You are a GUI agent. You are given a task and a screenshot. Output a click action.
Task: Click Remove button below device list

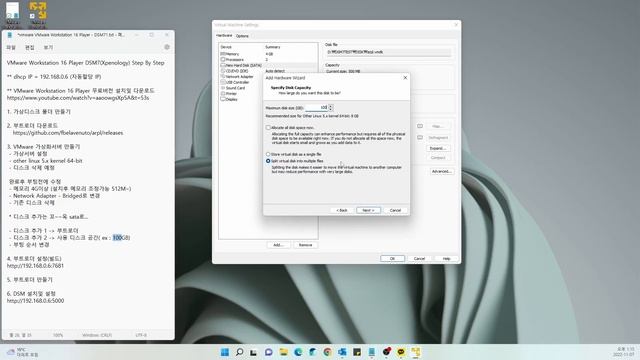click(x=305, y=245)
